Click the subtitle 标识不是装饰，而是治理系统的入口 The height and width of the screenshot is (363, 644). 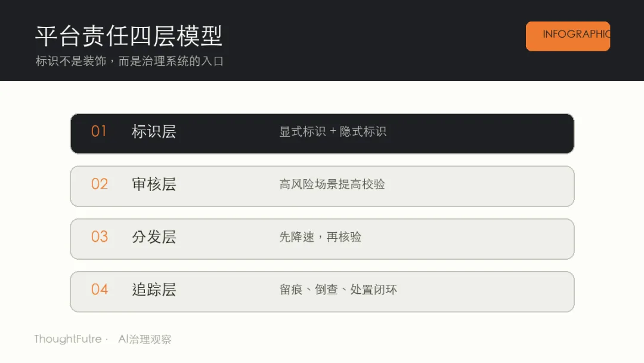pyautogui.click(x=129, y=61)
